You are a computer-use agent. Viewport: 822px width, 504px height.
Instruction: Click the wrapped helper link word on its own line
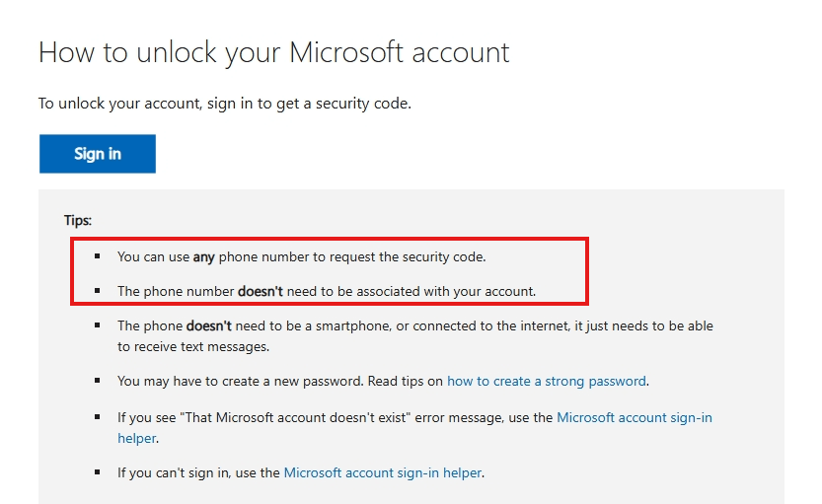coord(137,439)
